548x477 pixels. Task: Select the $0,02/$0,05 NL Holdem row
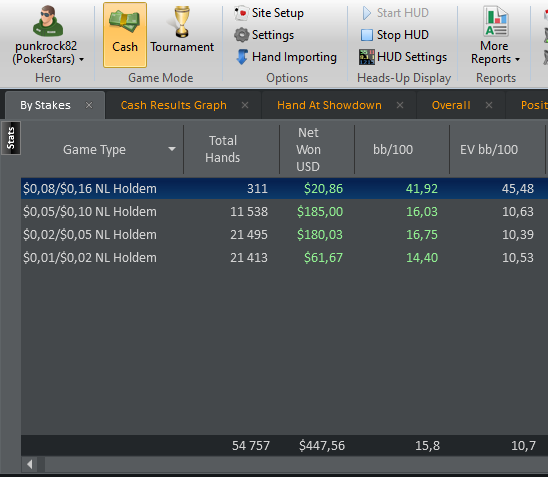(284, 235)
